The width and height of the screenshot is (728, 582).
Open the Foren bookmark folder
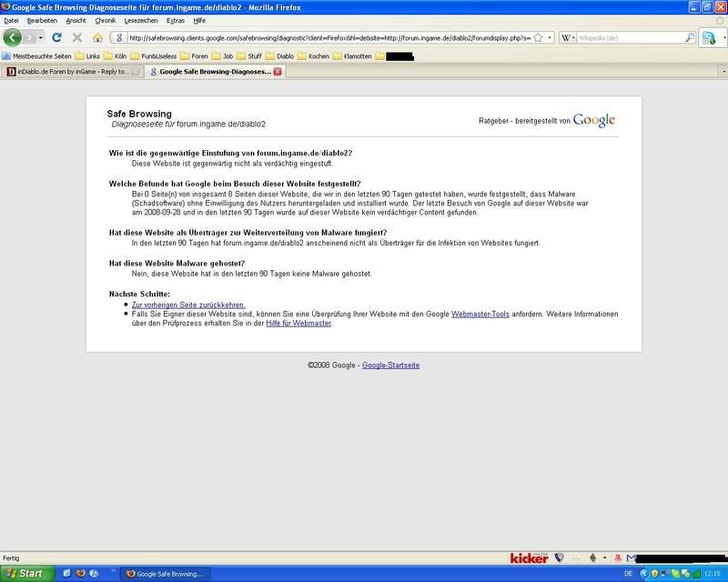(x=194, y=56)
